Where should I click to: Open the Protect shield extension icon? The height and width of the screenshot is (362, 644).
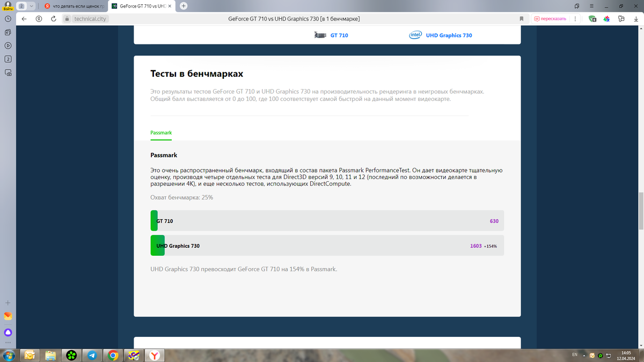click(592, 18)
